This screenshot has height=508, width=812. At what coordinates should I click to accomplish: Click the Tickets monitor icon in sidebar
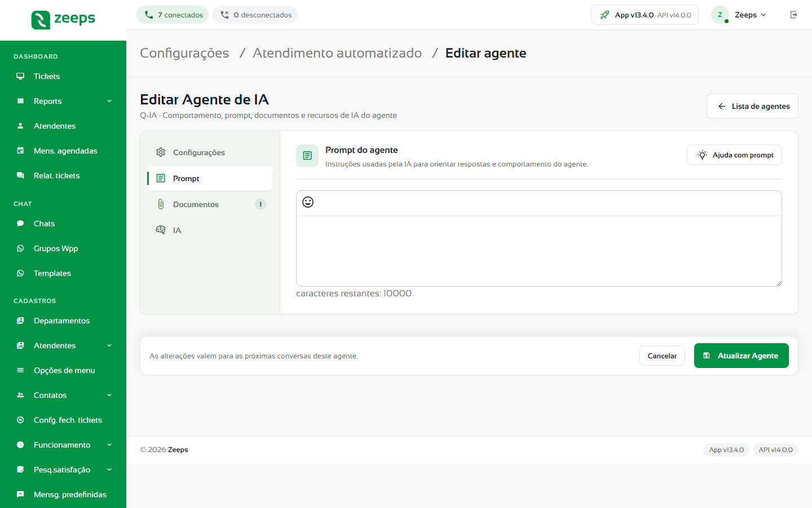coord(20,76)
